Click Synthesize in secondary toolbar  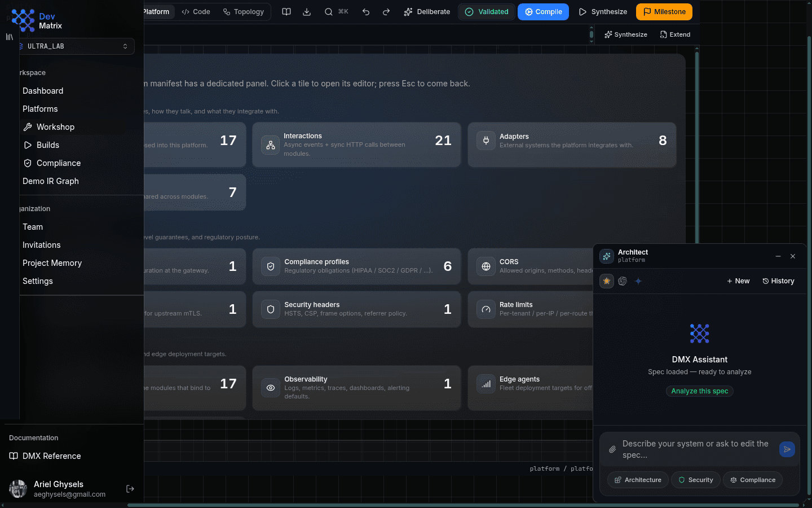click(626, 34)
